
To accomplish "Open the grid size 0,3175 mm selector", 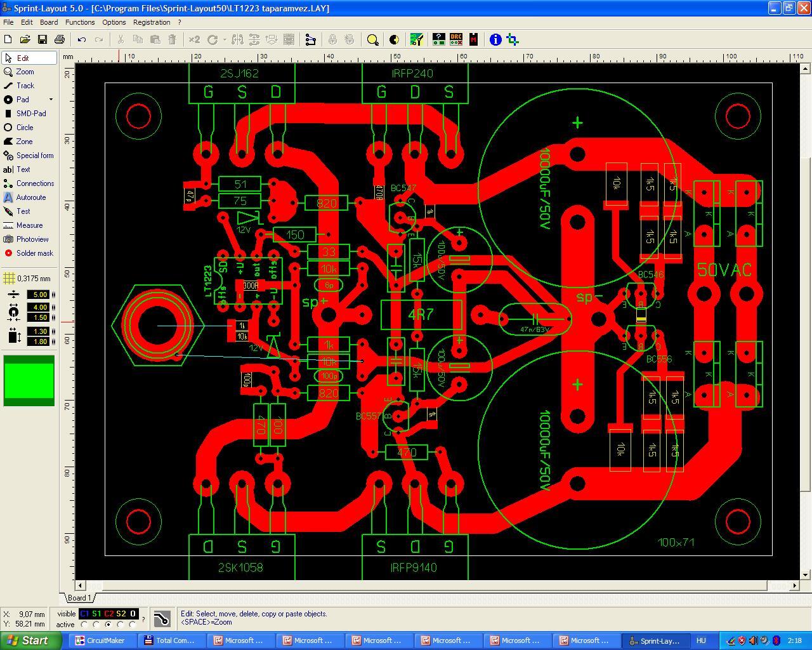I will tap(29, 279).
